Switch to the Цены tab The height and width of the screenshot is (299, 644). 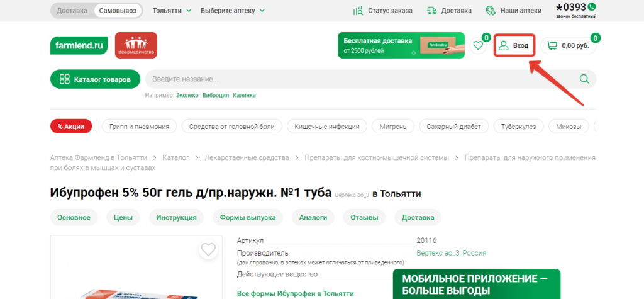(x=123, y=218)
